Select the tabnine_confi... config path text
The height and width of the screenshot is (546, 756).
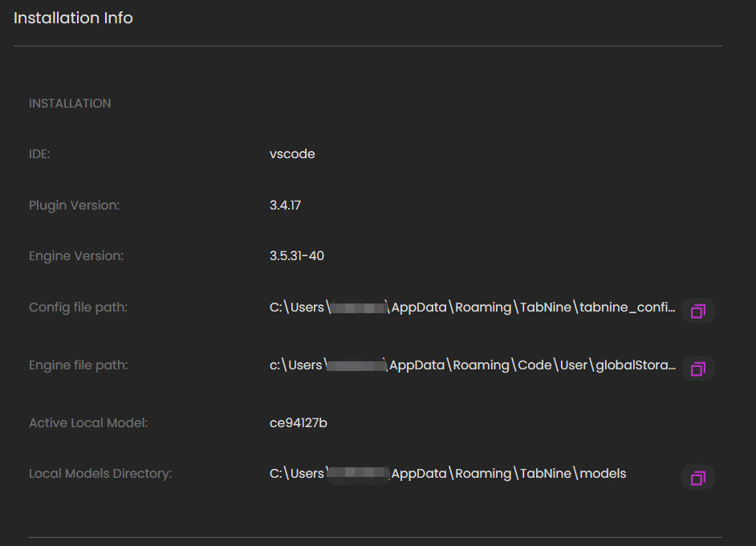[473, 308]
